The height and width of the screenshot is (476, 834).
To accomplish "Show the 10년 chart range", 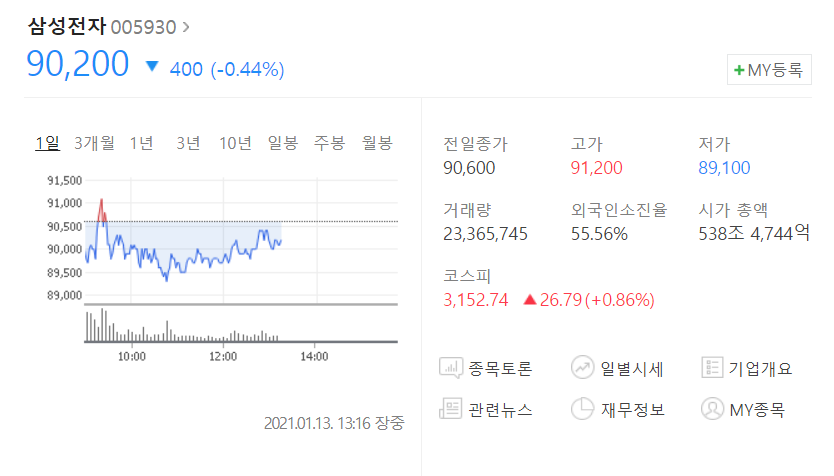I will [x=235, y=143].
